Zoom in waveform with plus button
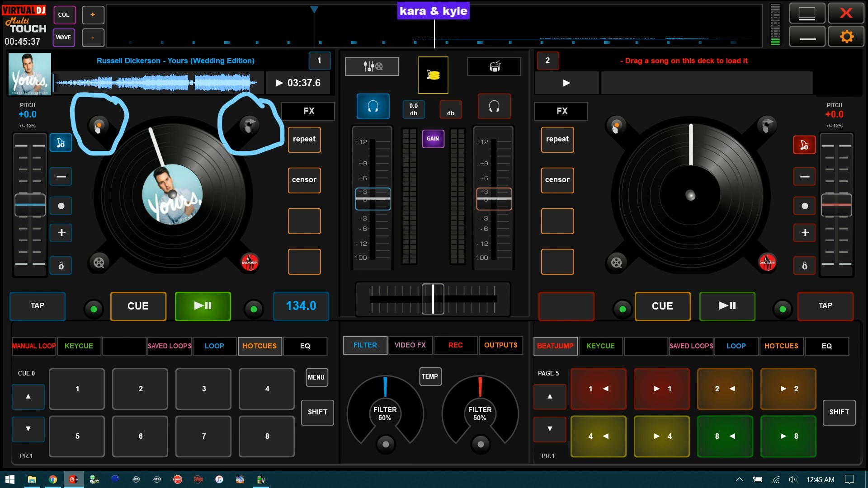868x488 pixels. point(93,14)
